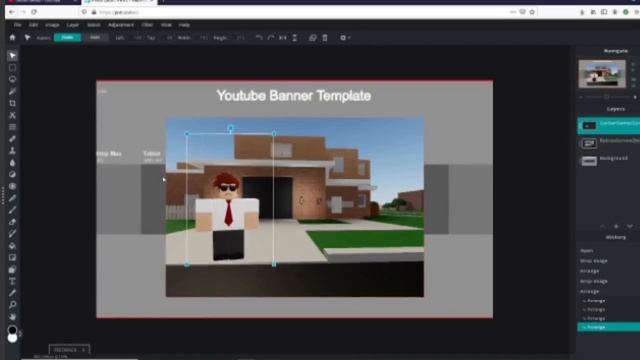Dismiss the Feedback button with its X
Image resolution: width=640 pixels, height=360 pixels.
pos(84,350)
